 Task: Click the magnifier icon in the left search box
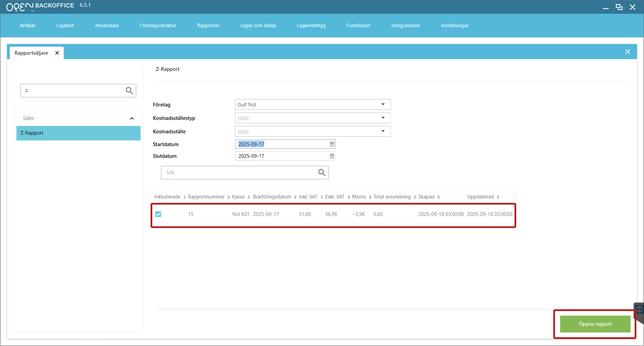[129, 90]
